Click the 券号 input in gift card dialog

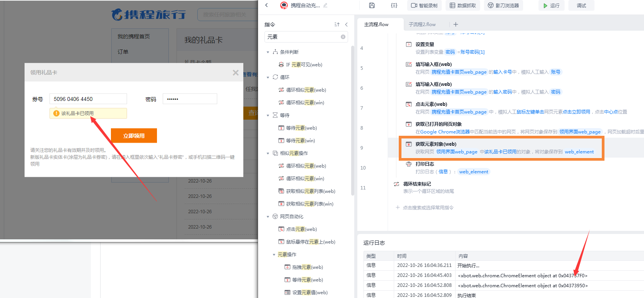[88, 99]
